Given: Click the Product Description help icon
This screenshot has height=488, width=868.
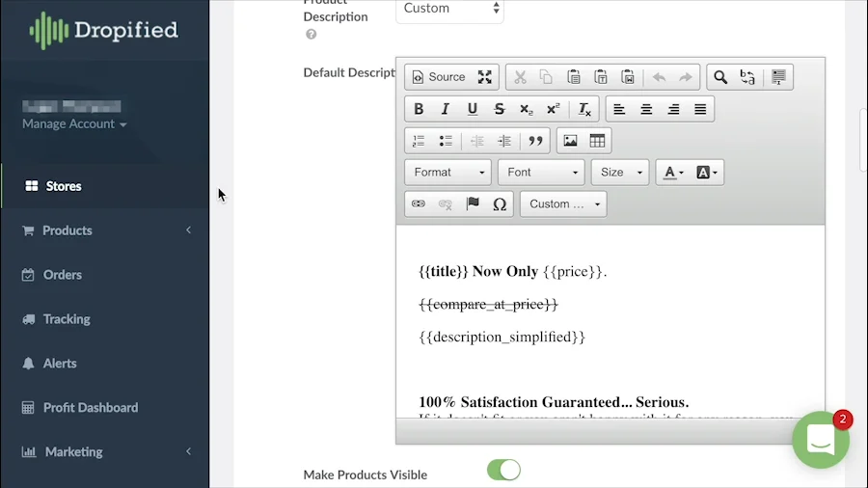Looking at the screenshot, I should click(x=312, y=35).
